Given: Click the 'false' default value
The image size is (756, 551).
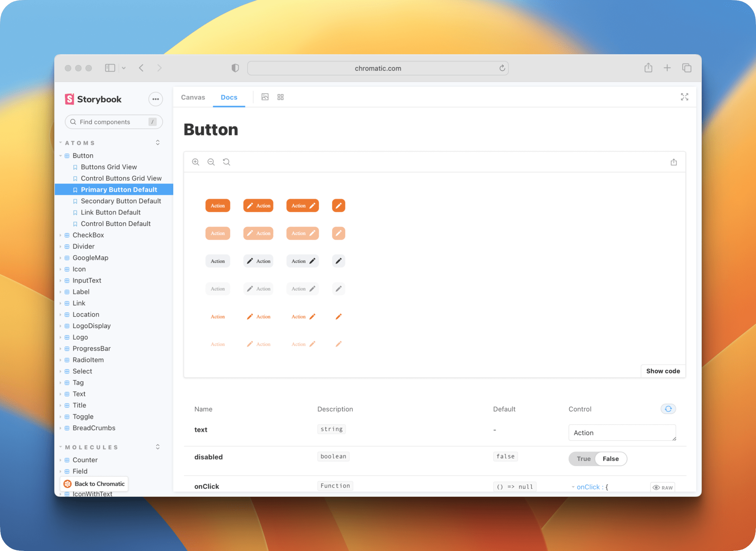Looking at the screenshot, I should point(505,457).
